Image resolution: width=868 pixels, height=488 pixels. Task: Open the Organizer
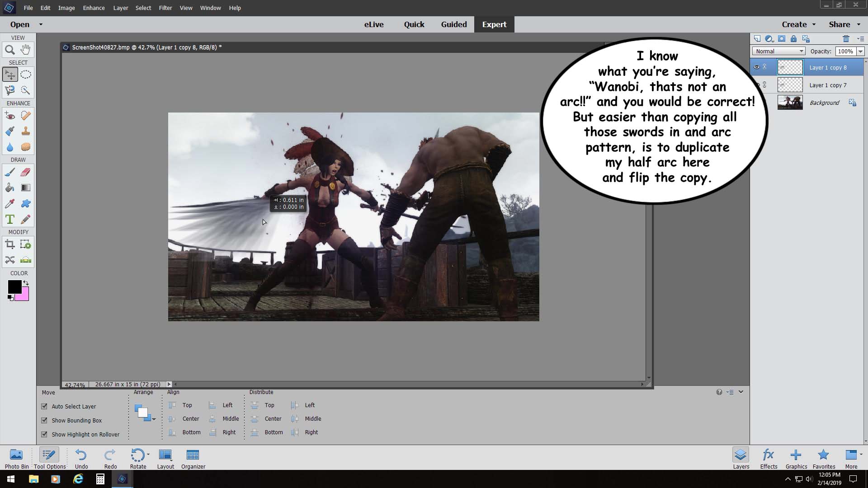[x=193, y=458]
